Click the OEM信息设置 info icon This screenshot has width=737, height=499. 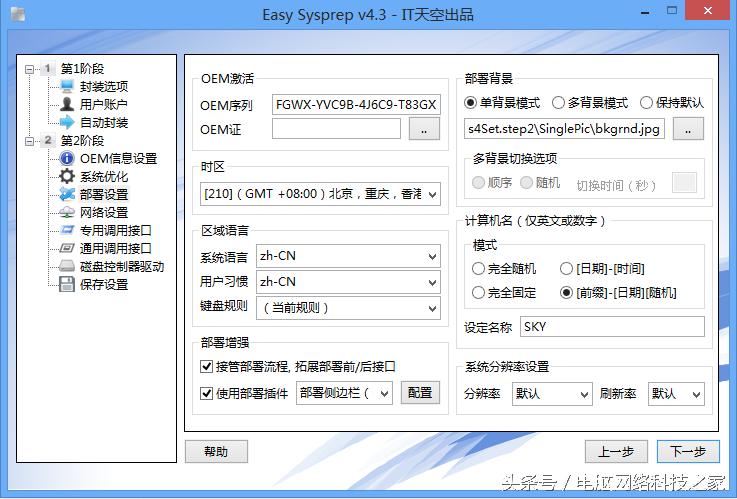(x=67, y=158)
